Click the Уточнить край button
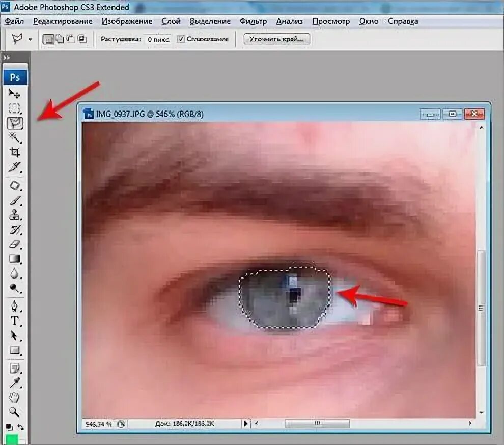The width and height of the screenshot is (504, 445). (x=276, y=39)
